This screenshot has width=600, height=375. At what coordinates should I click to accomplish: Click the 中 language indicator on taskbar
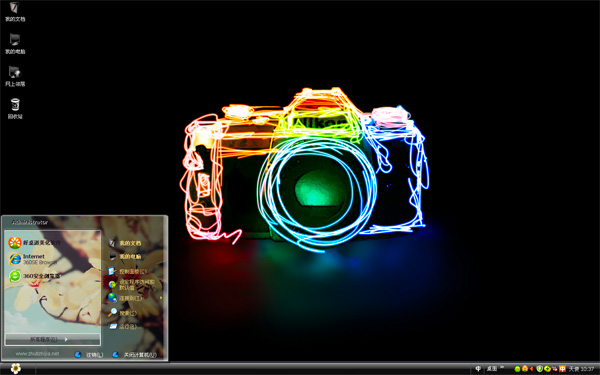[478, 369]
